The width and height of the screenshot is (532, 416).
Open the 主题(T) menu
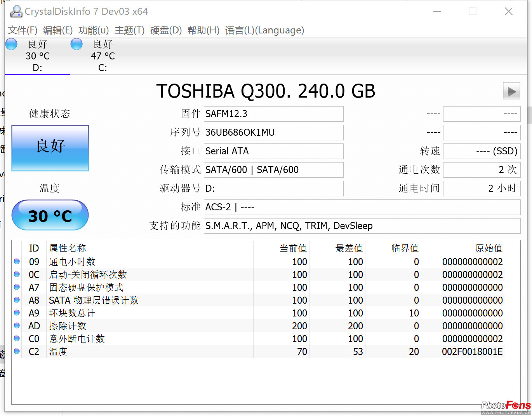[130, 30]
